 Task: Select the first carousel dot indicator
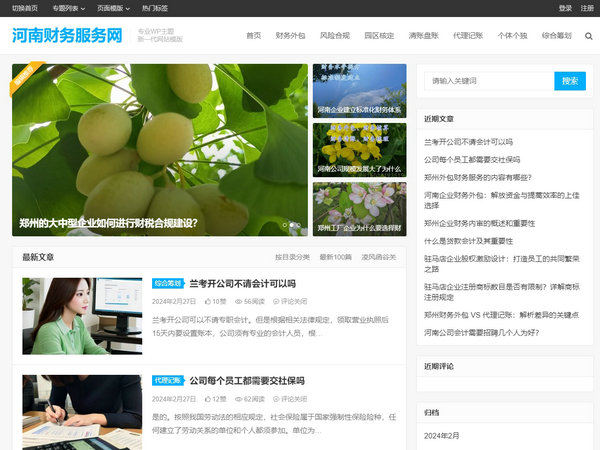pos(284,225)
